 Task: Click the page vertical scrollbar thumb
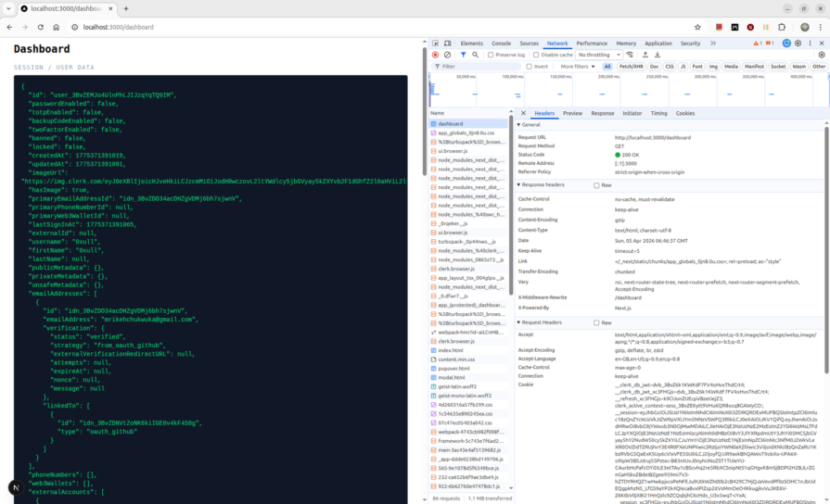point(424,111)
